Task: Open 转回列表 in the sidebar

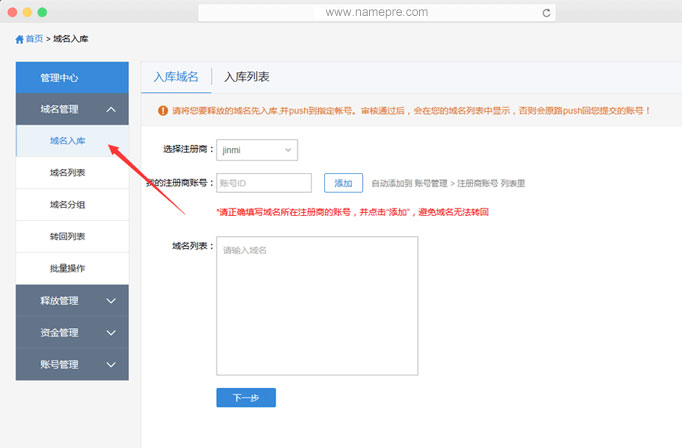Action: [68, 237]
